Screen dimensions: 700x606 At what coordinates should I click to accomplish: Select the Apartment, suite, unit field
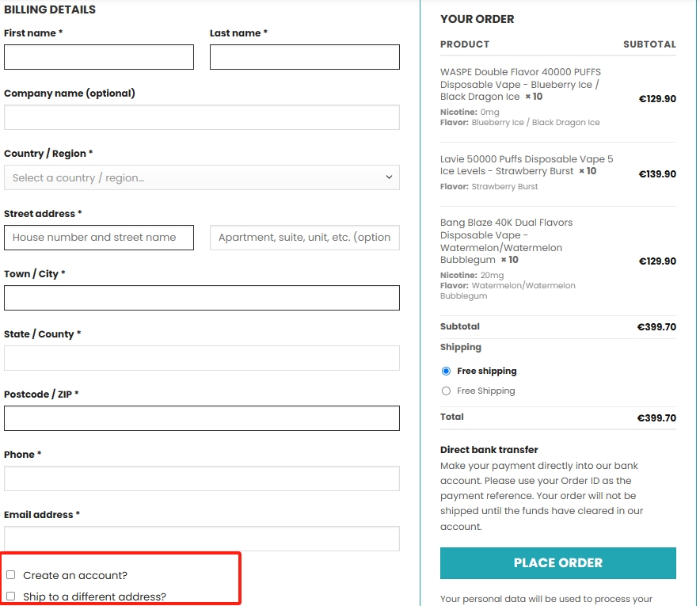(305, 238)
